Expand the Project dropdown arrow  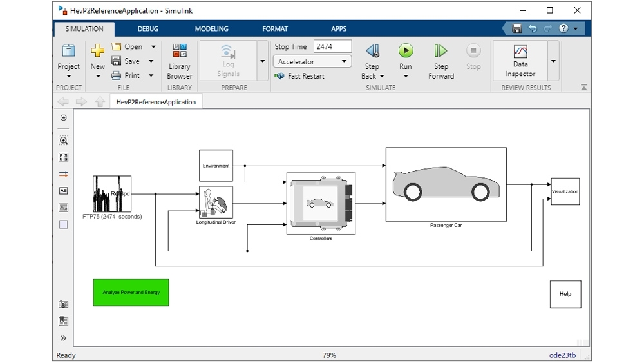(69, 76)
